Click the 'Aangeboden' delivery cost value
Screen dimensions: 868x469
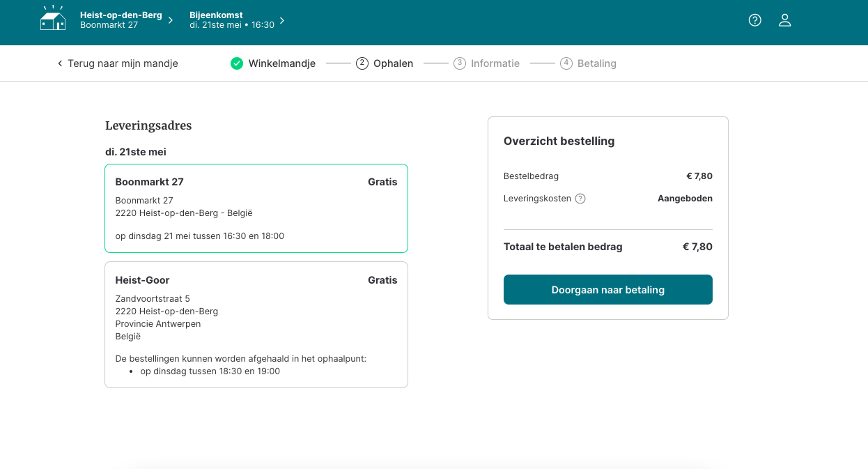[x=685, y=199]
